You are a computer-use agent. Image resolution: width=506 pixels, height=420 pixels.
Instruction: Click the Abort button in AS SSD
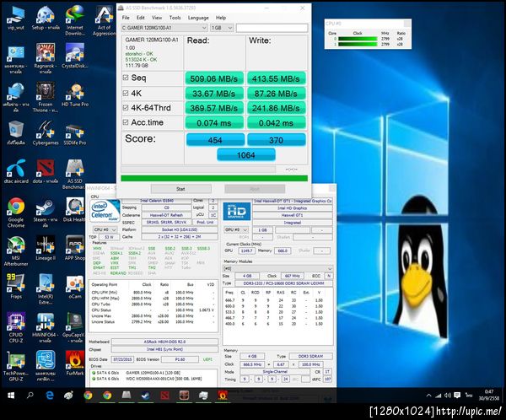[x=255, y=189]
